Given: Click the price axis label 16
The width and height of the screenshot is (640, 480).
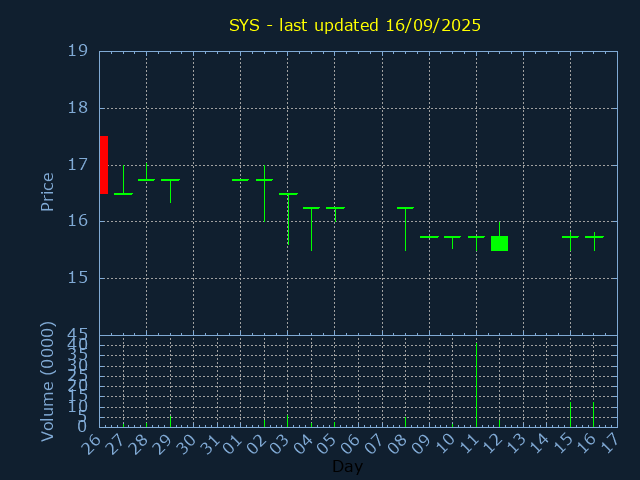Looking at the screenshot, I should pyautogui.click(x=78, y=221).
